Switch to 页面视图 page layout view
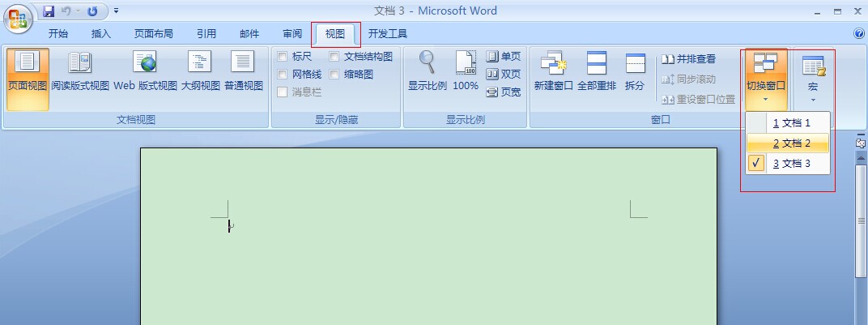Image resolution: width=868 pixels, height=325 pixels. 28,79
